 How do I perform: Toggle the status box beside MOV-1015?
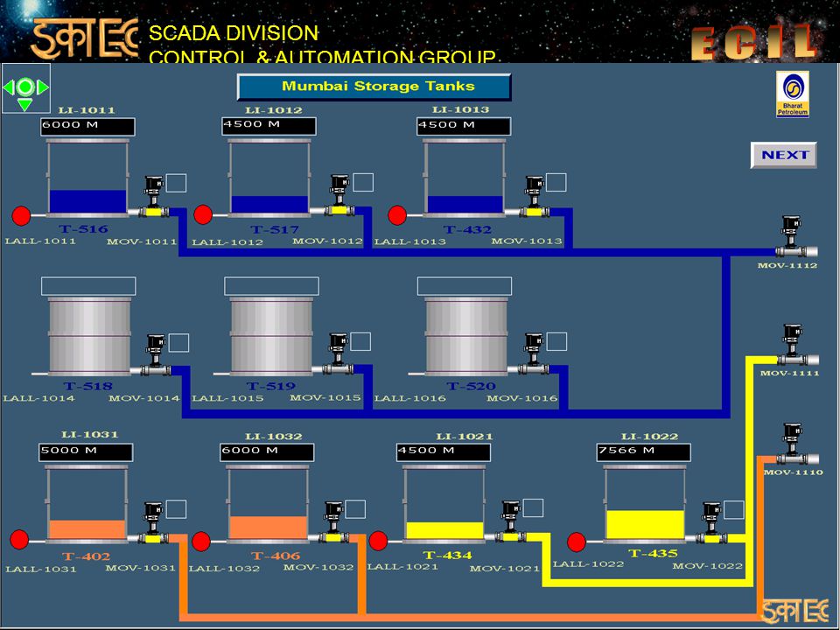tap(360, 341)
